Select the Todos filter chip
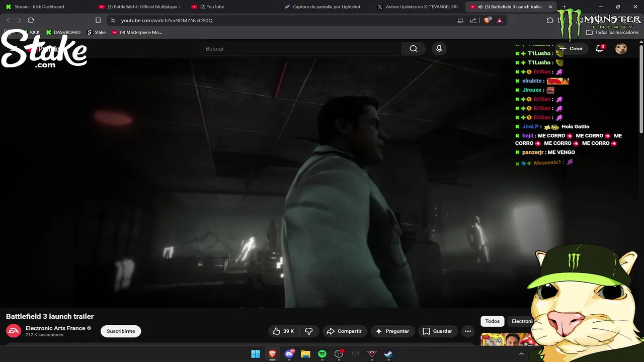The image size is (644, 362). 493,321
